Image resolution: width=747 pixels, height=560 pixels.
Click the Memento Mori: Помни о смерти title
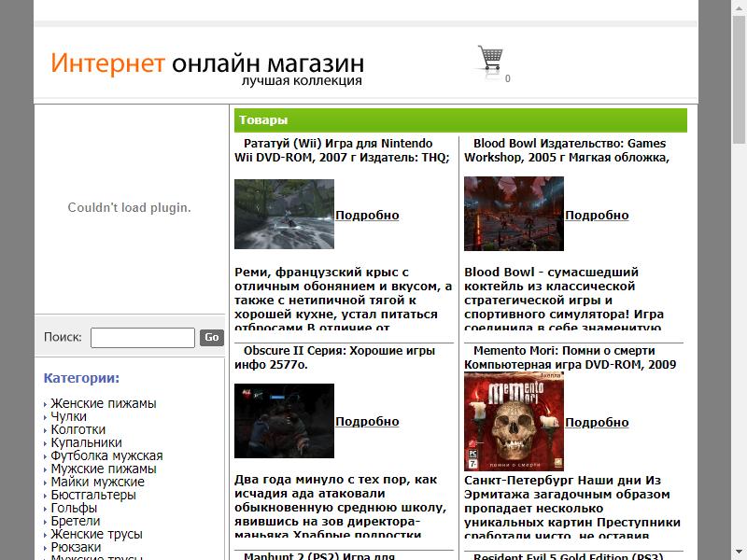pos(570,357)
